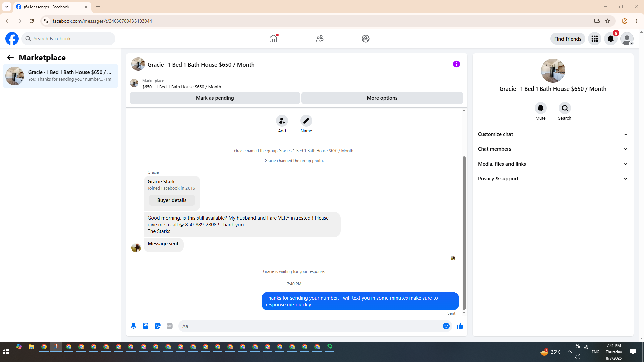Expand Media, files and links section
Viewport: 644px width, 362px height.
(x=553, y=164)
